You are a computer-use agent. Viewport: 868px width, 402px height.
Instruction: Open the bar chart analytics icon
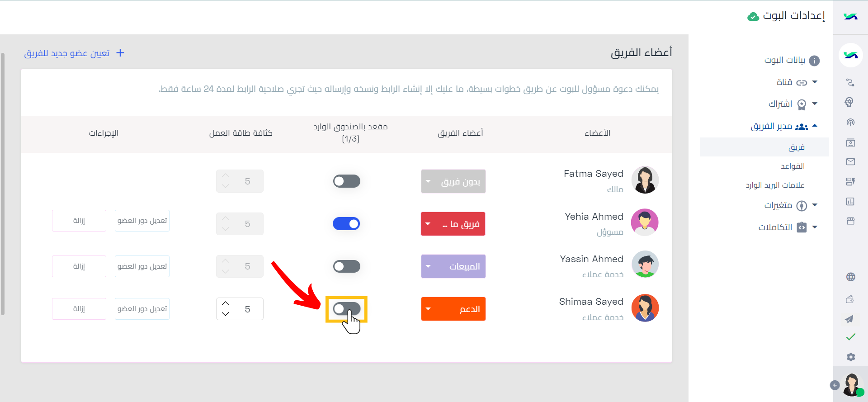850,202
